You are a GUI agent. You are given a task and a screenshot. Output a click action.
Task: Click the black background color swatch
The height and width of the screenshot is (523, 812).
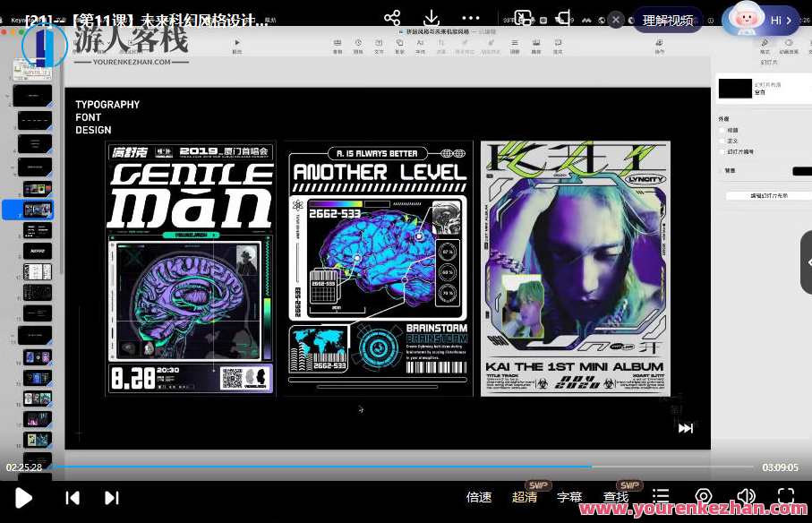coord(801,171)
